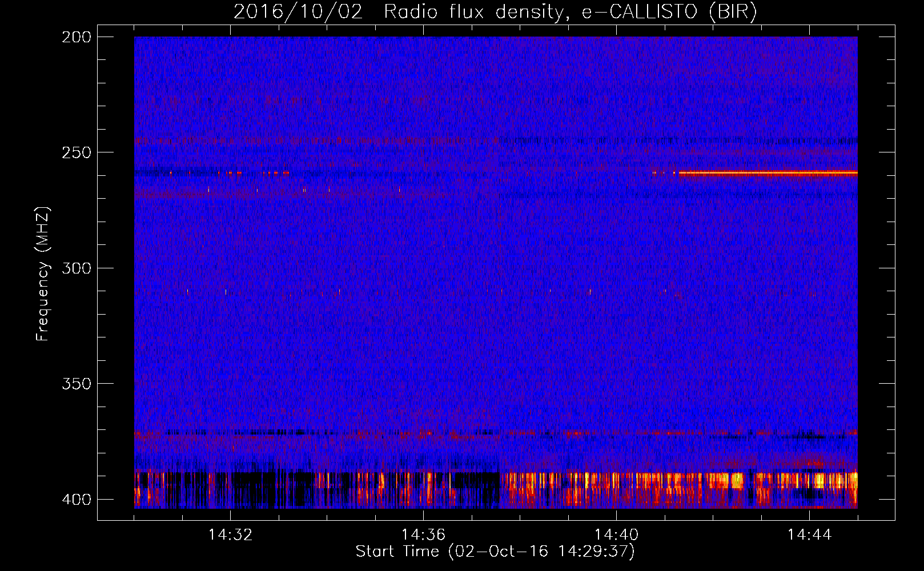Click the 400 frequency tick label

pos(77,500)
